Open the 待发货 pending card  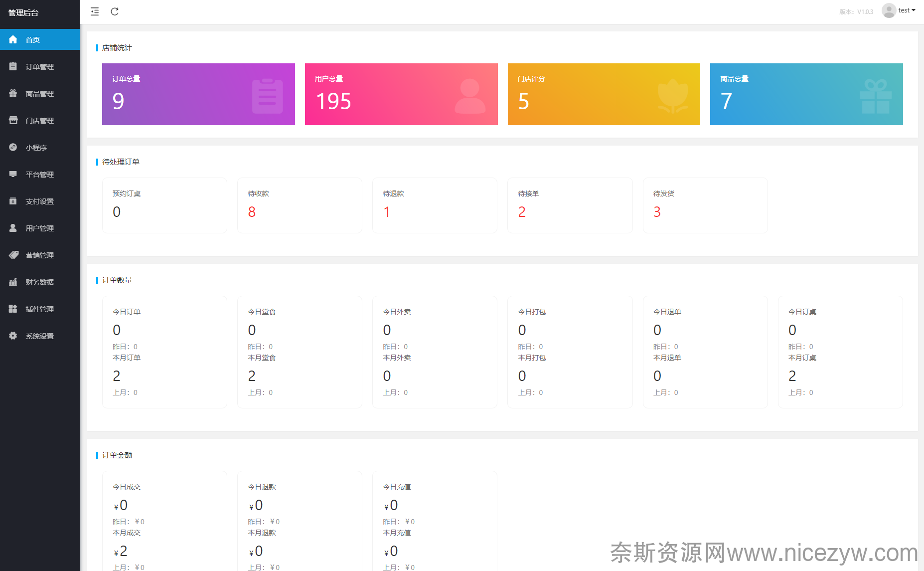click(705, 205)
